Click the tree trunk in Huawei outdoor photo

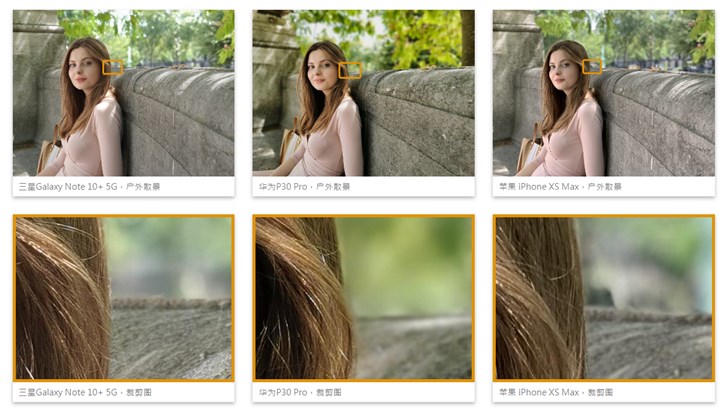tap(468, 38)
